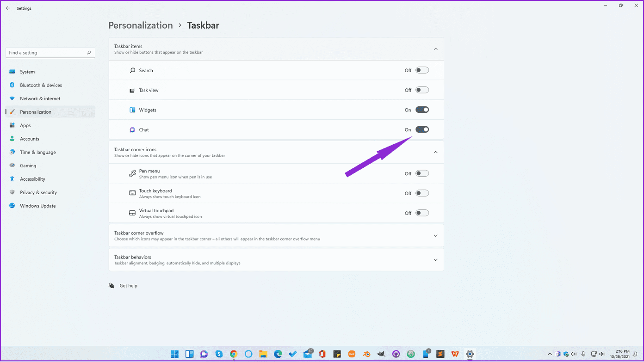Click the Personalization breadcrumb link

coord(141,25)
